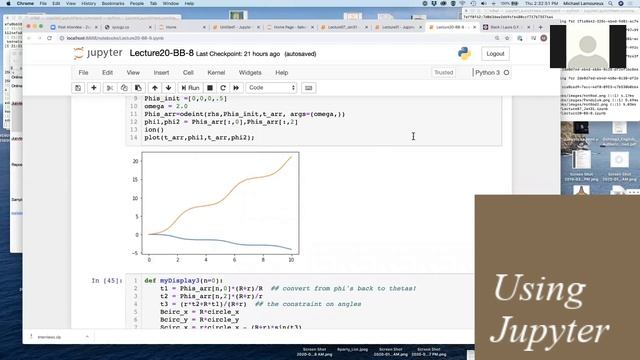Screen dimensions: 640x360
Task: Move selected cell down arrow
Action: coord(169,88)
